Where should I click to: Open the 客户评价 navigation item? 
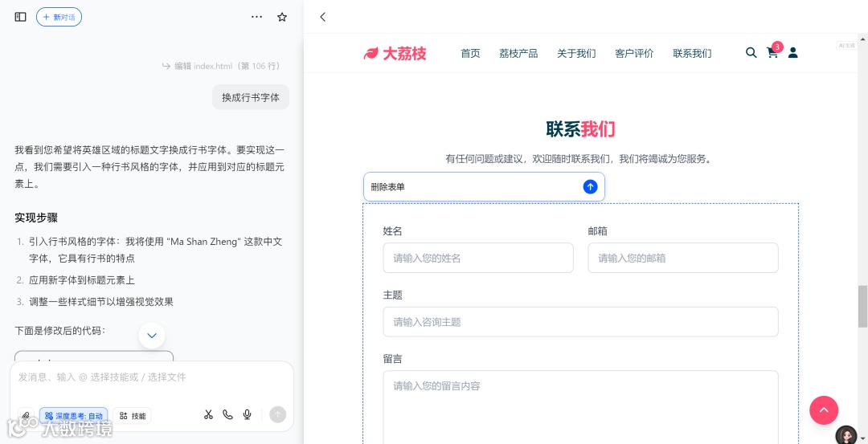(x=634, y=54)
